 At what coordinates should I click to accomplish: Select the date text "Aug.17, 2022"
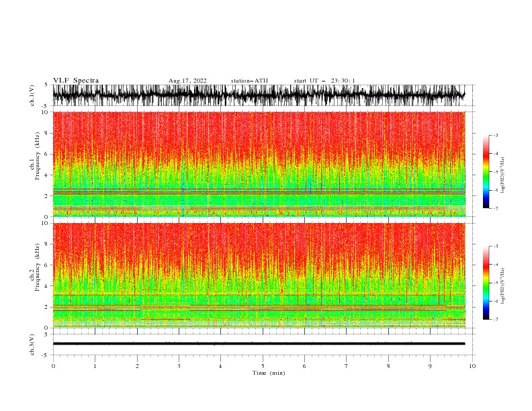(187, 81)
